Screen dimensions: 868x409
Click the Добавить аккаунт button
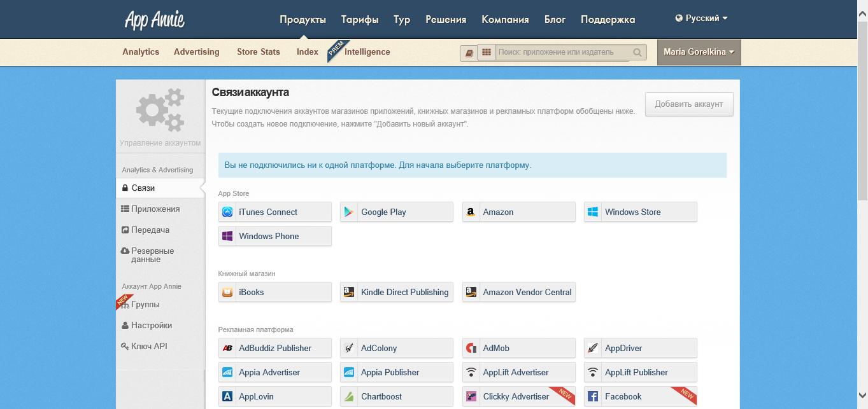point(689,104)
